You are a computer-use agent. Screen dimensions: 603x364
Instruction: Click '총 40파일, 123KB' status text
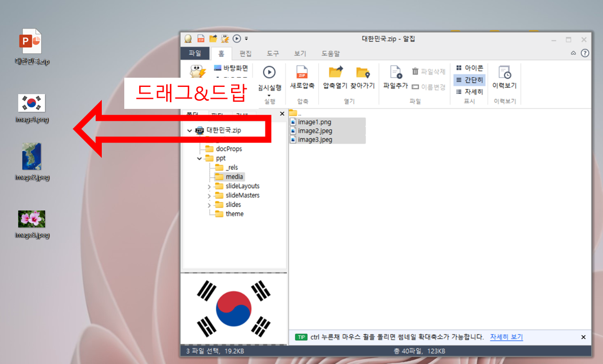pyautogui.click(x=419, y=351)
